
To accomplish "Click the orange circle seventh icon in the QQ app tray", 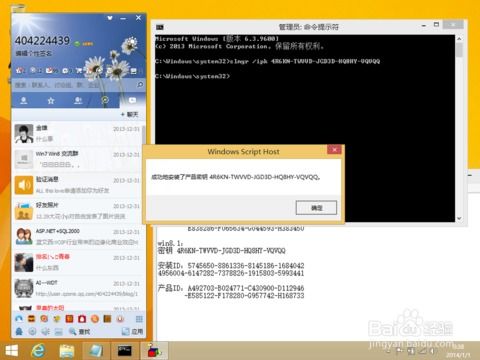I will tap(95, 319).
